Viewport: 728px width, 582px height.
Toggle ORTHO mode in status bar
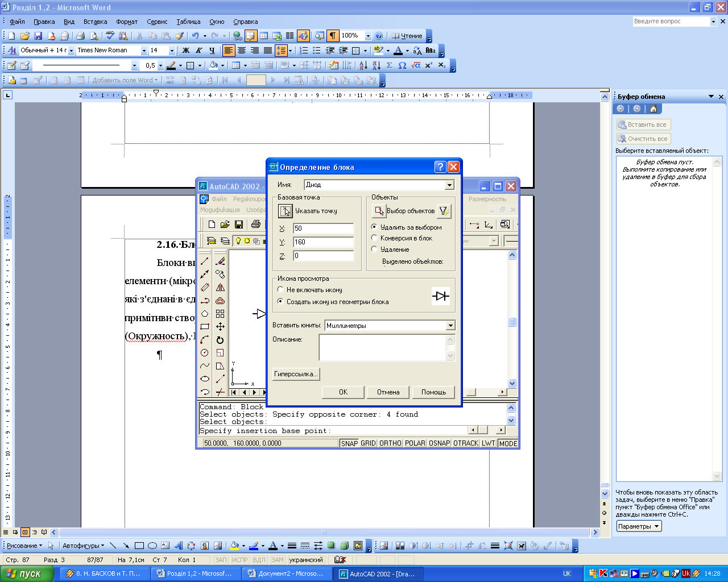[390, 443]
